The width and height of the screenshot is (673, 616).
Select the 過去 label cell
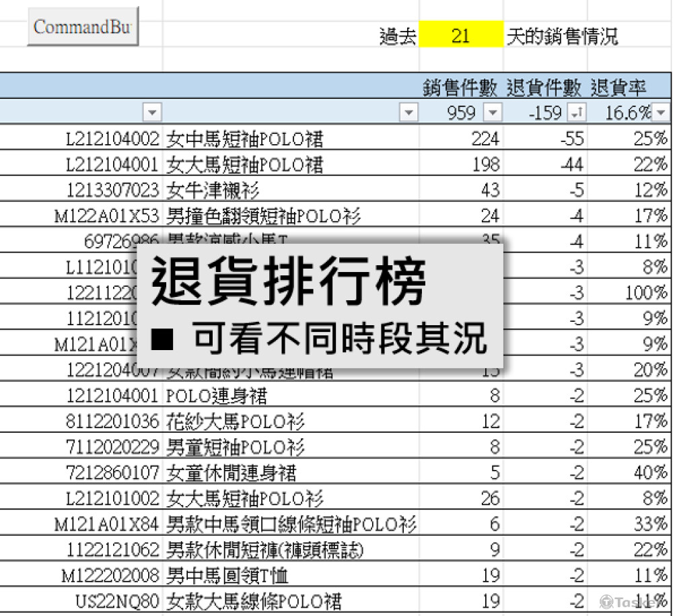[398, 36]
